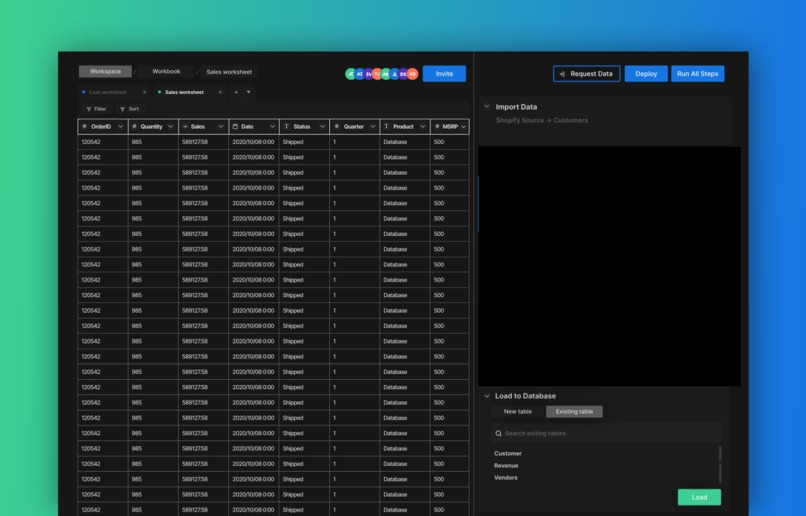Click the AD user avatar

[x=412, y=74]
